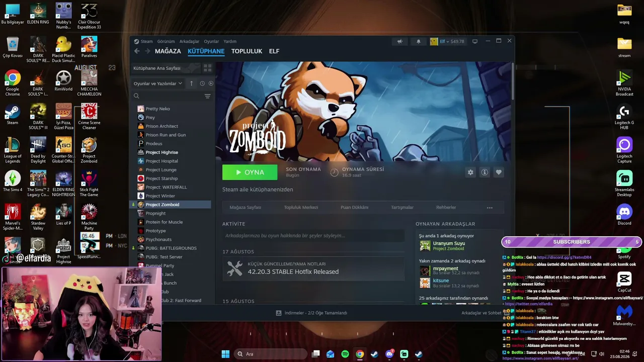
Task: Go back in Steam navigation
Action: tap(137, 51)
